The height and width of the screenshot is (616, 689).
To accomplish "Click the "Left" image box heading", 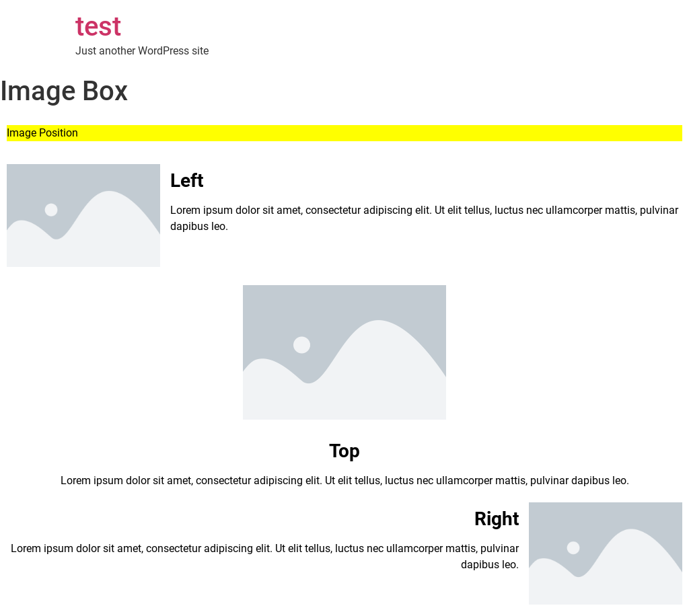I will (187, 181).
